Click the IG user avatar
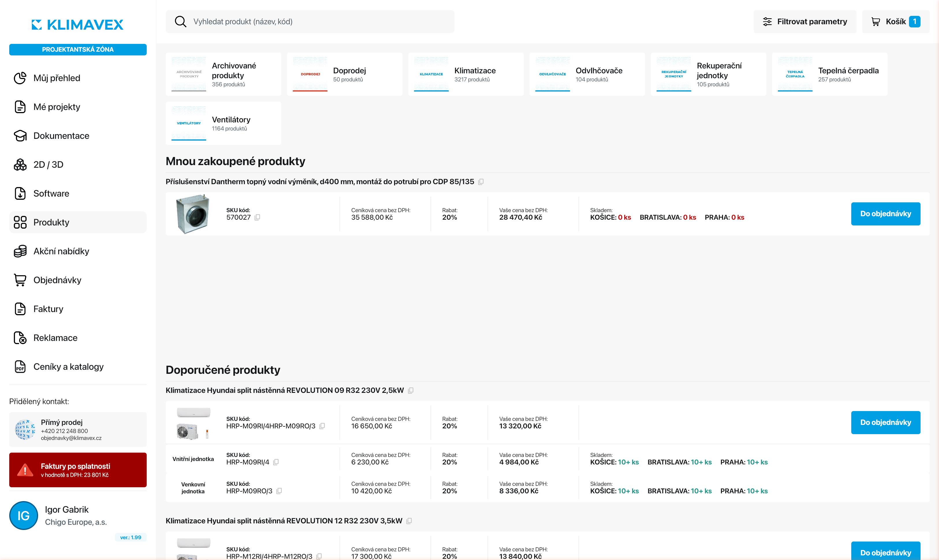This screenshot has height=560, width=939. pyautogui.click(x=23, y=516)
